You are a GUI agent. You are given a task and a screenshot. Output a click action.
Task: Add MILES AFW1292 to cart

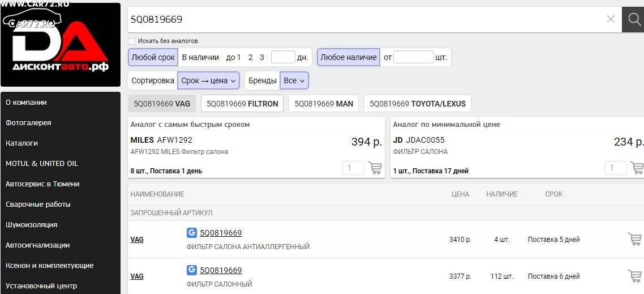pos(375,168)
